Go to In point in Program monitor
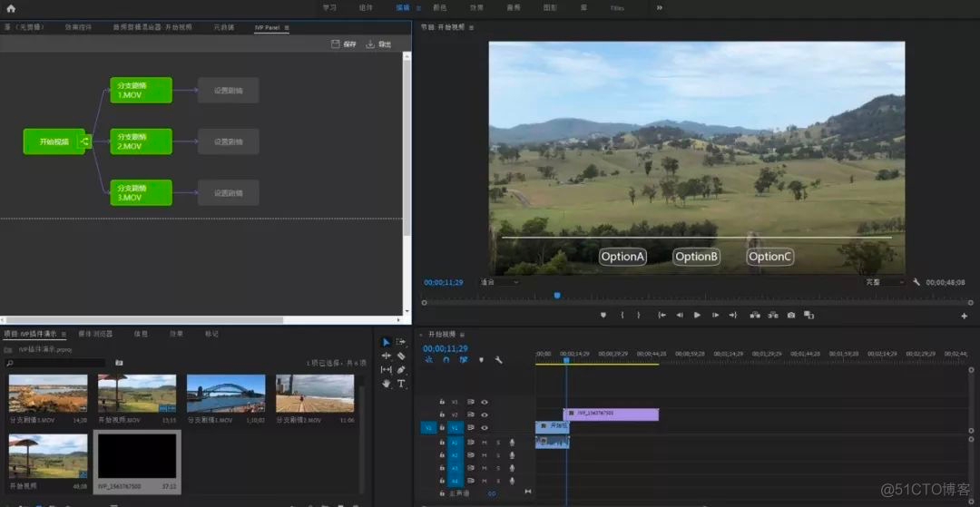The image size is (980, 507). pos(661,315)
